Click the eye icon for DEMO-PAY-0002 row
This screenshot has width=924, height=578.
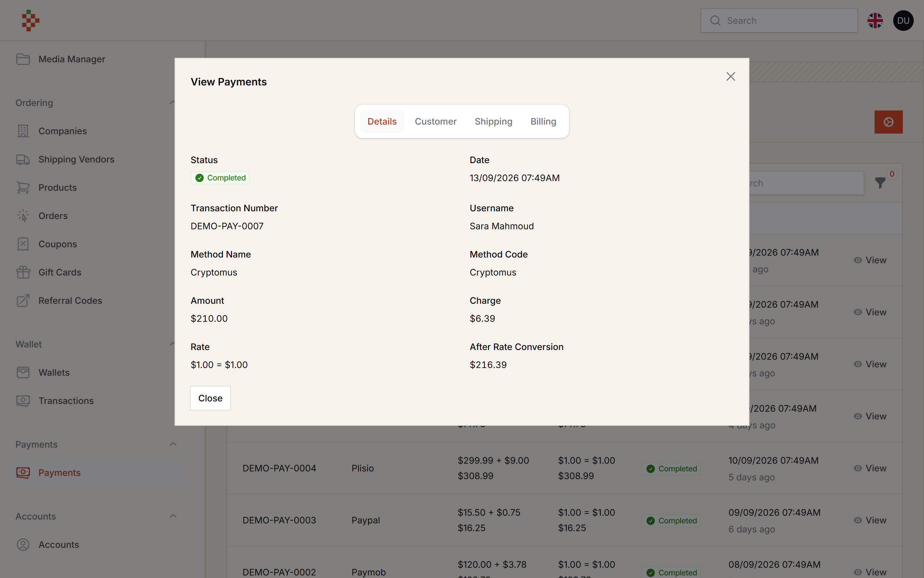pyautogui.click(x=858, y=572)
